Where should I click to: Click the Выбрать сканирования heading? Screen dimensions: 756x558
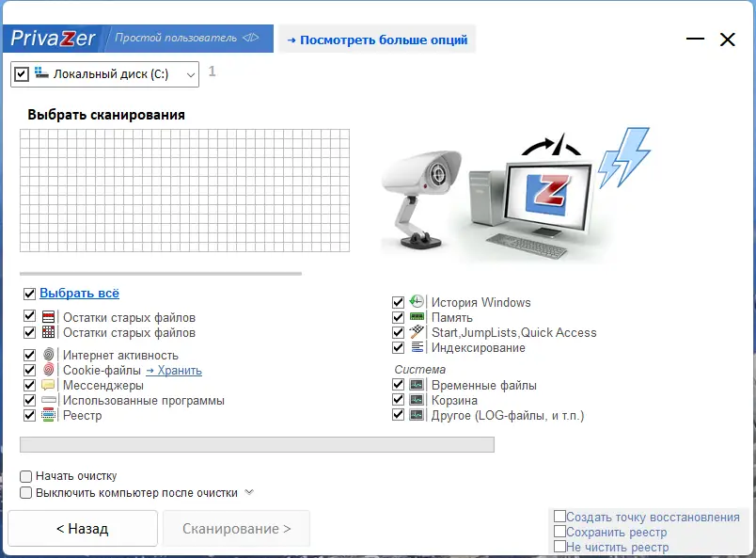pyautogui.click(x=106, y=115)
